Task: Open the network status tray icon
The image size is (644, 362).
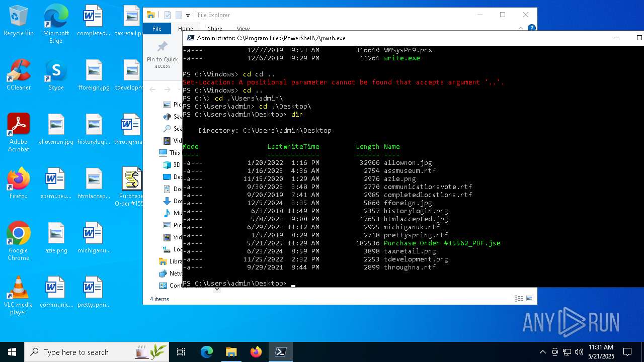Action: (x=567, y=352)
